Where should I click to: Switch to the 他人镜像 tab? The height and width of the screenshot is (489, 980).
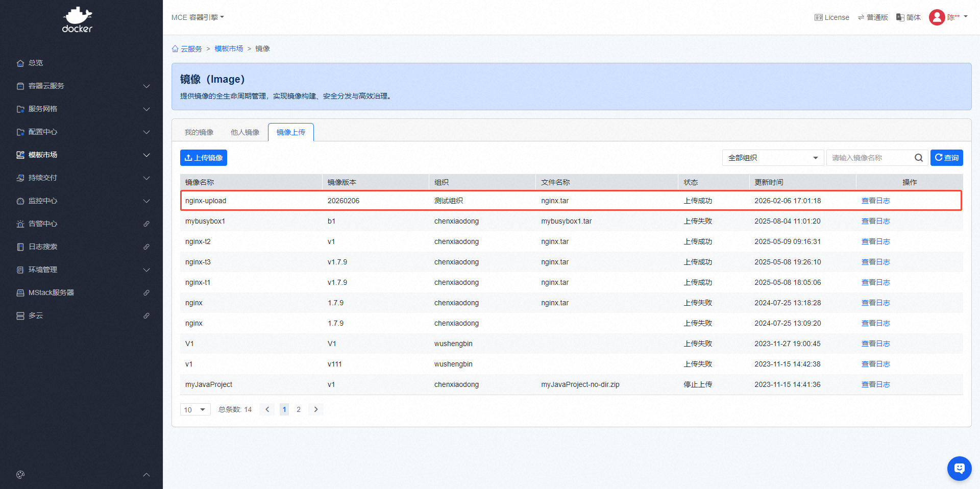coord(245,132)
